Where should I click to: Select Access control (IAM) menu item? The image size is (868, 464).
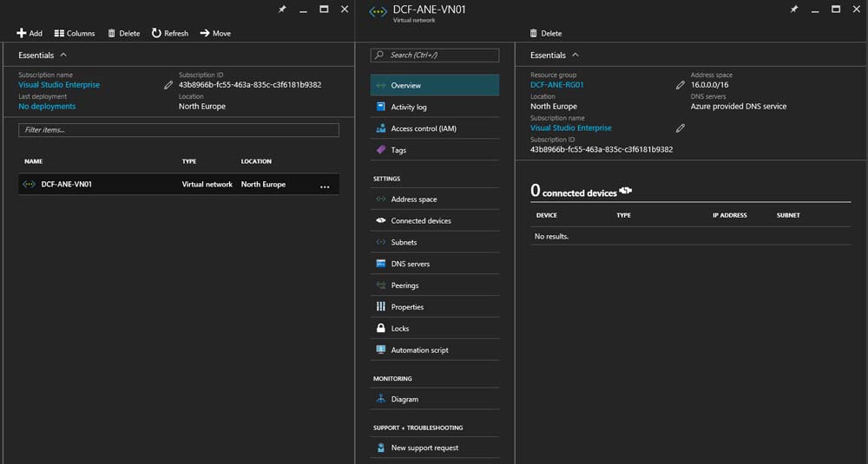(x=423, y=128)
